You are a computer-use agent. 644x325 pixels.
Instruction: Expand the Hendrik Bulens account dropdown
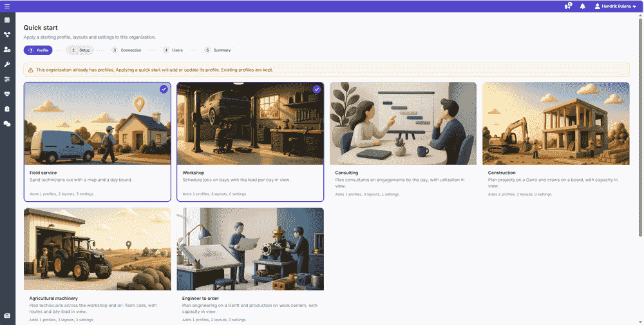coord(616,6)
